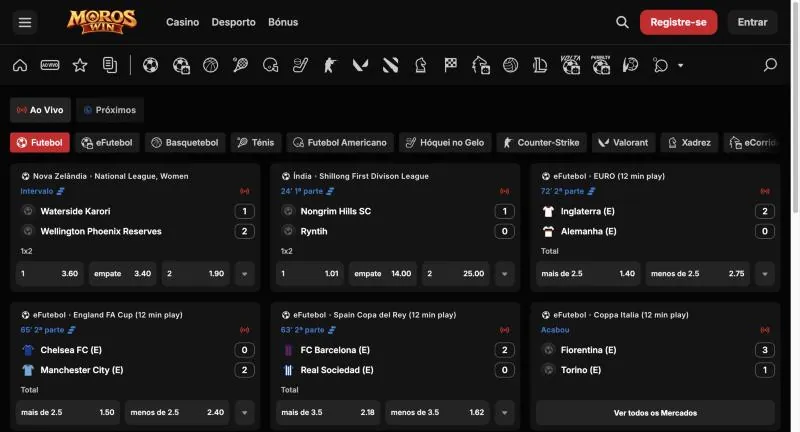Open the India Shillong First Division League link
Image resolution: width=800 pixels, height=432 pixels.
pyautogui.click(x=361, y=176)
